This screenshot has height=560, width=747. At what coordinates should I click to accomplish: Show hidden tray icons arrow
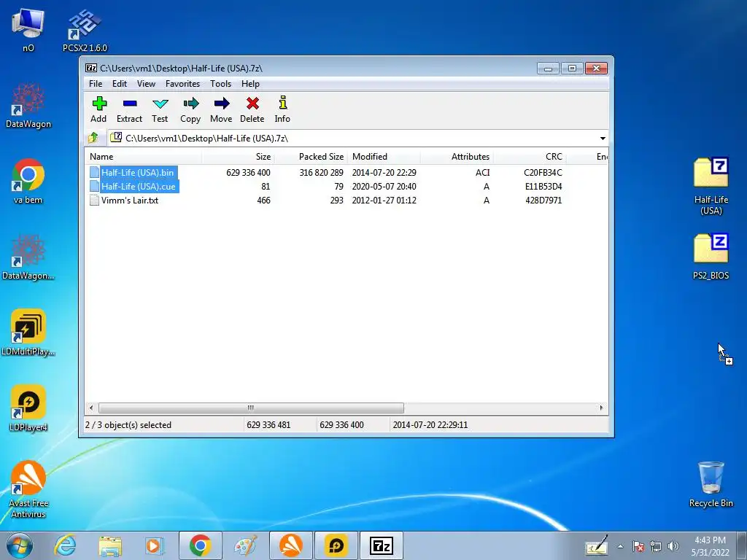620,546
